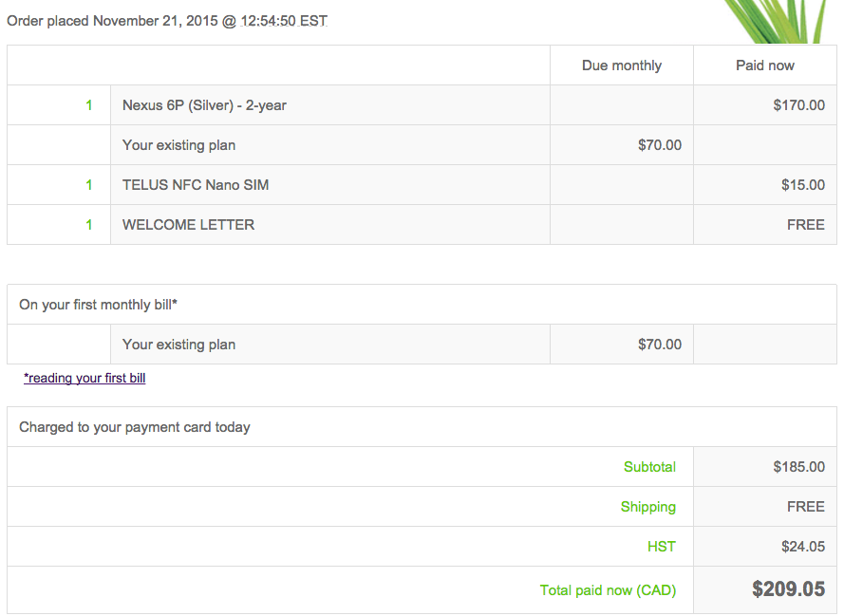Click the Total paid now (CAD) label
The image size is (844, 616).
click(x=608, y=590)
